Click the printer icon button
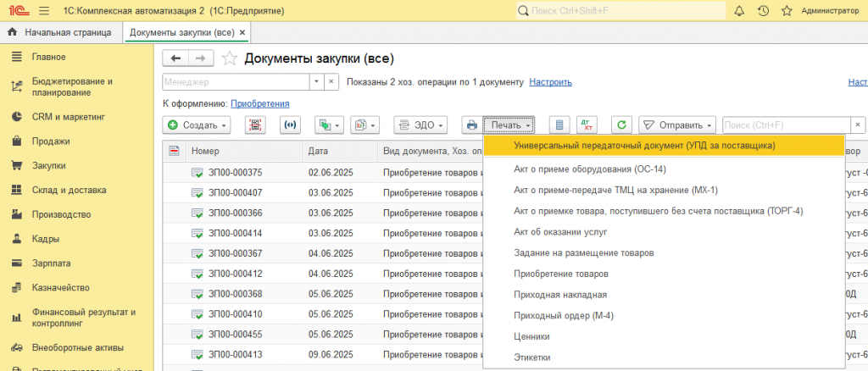Image resolution: width=868 pixels, height=371 pixels. (471, 125)
